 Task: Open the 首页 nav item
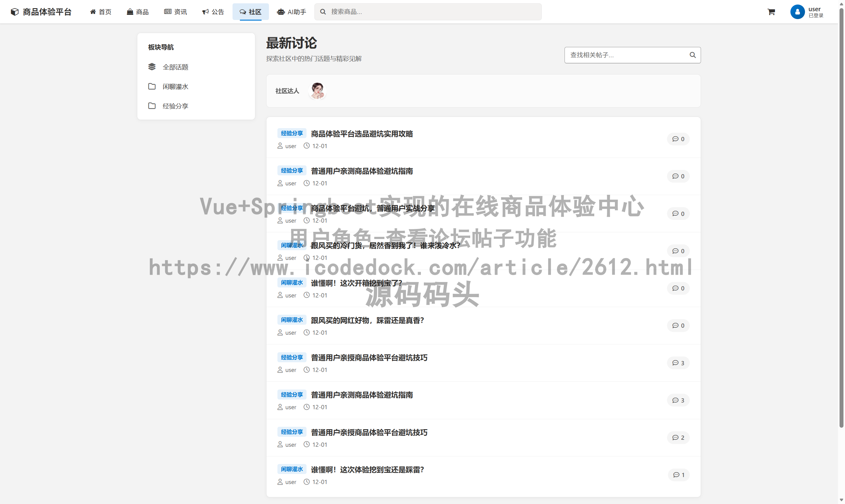tap(101, 12)
